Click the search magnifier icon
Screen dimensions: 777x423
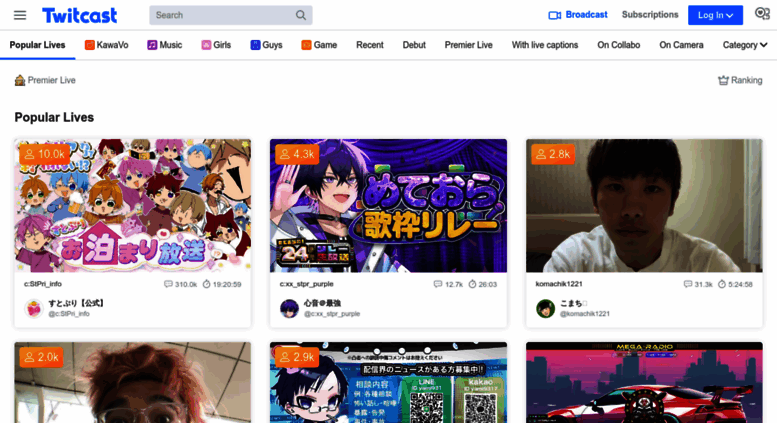click(x=301, y=15)
